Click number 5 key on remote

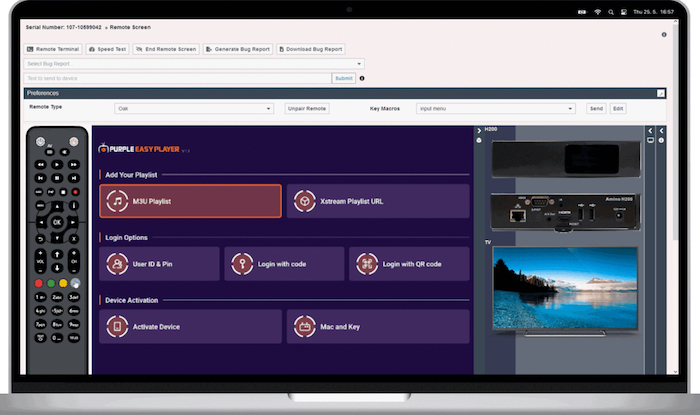(x=57, y=311)
